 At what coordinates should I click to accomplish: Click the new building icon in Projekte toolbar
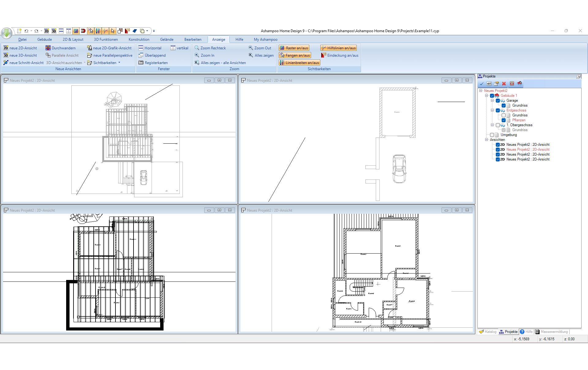pyautogui.click(x=519, y=84)
